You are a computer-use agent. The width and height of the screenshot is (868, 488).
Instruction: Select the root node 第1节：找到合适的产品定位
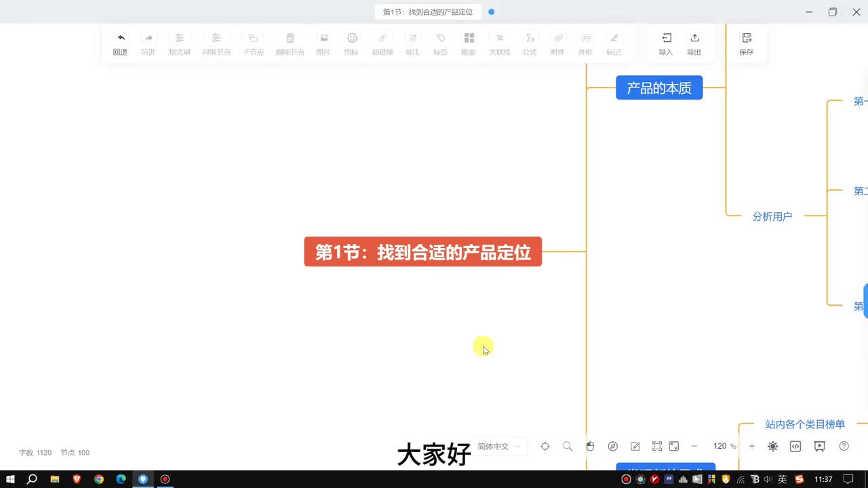pos(423,251)
